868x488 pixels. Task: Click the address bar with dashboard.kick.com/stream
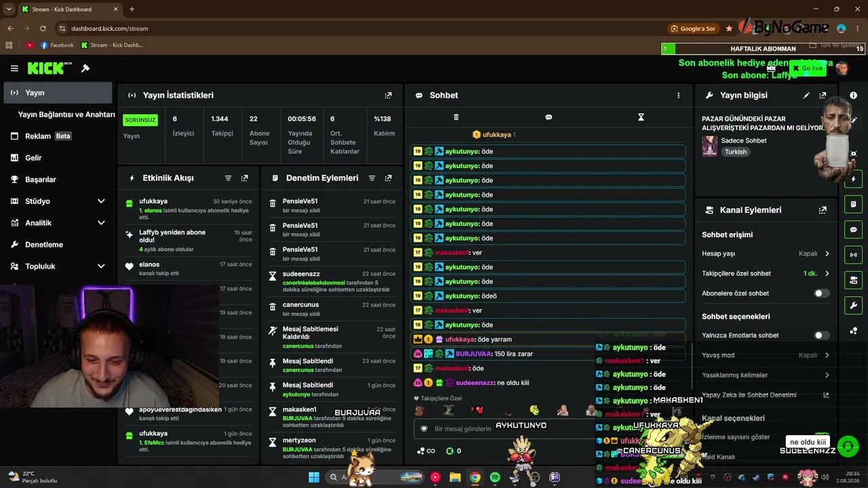point(109,28)
